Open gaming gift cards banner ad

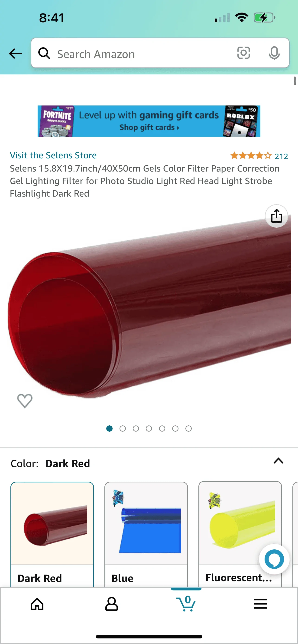149,121
